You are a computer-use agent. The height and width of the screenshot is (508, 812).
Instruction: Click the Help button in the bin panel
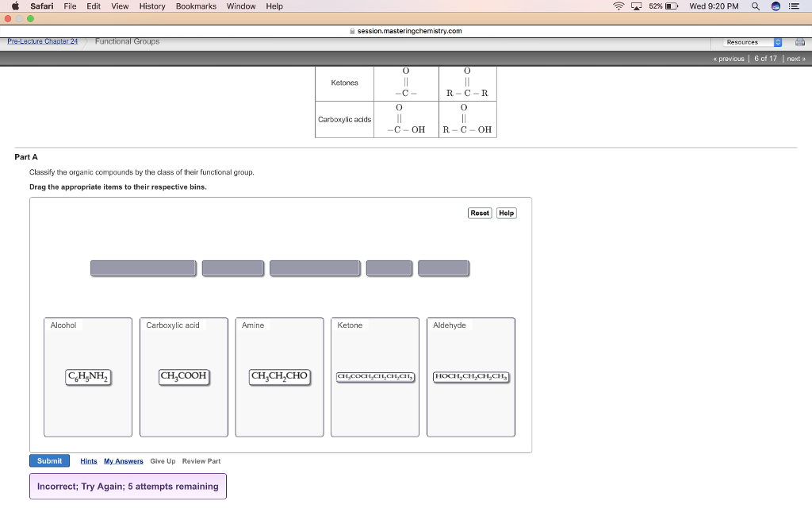click(x=507, y=213)
